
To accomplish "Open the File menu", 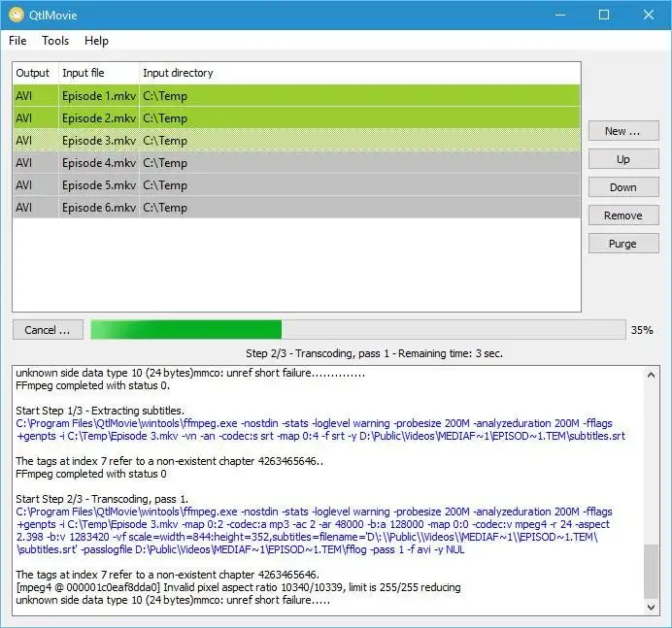I will point(17,41).
